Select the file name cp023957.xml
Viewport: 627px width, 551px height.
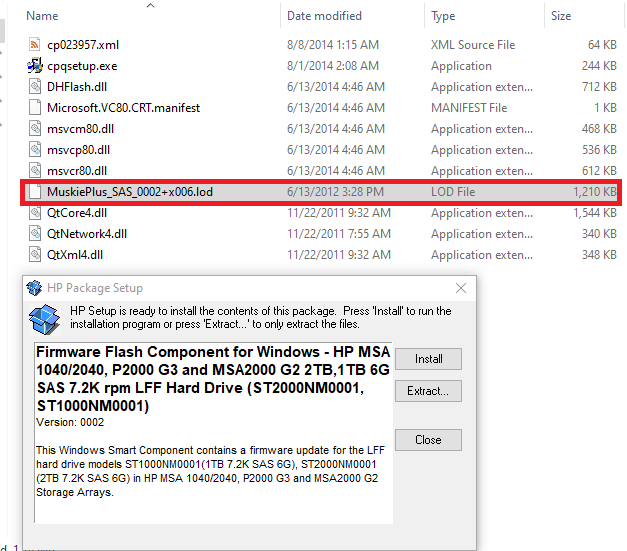coord(83,45)
